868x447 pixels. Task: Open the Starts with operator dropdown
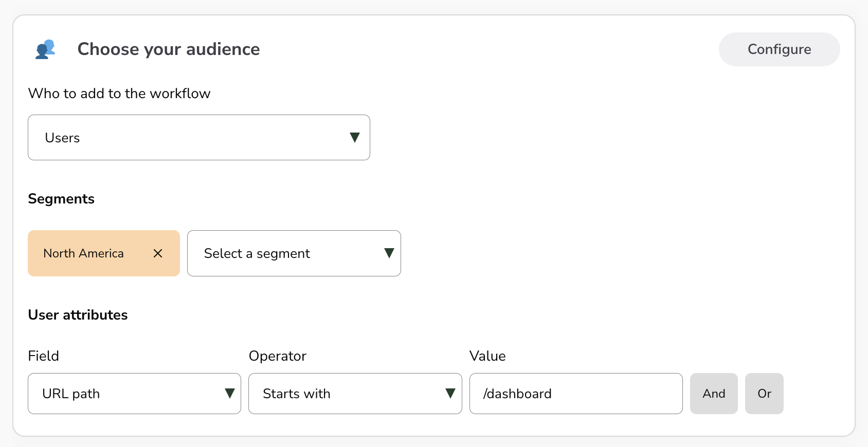355,394
